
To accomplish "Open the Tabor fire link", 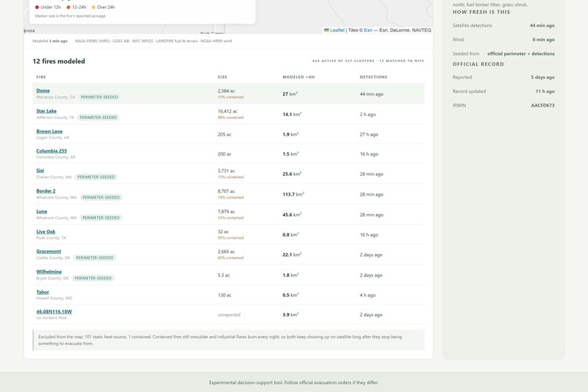I will pyautogui.click(x=42, y=292).
